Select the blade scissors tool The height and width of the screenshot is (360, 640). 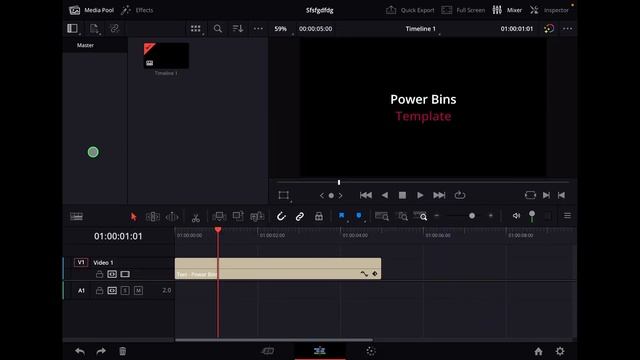196,217
